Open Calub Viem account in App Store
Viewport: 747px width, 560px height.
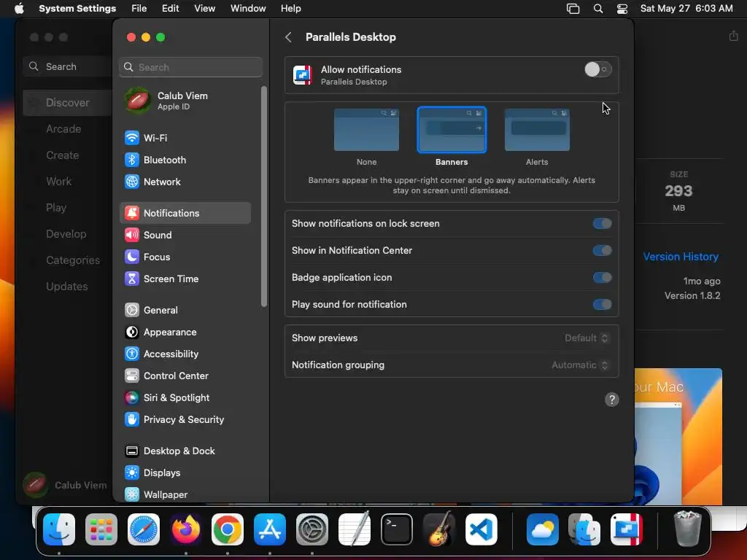click(65, 485)
